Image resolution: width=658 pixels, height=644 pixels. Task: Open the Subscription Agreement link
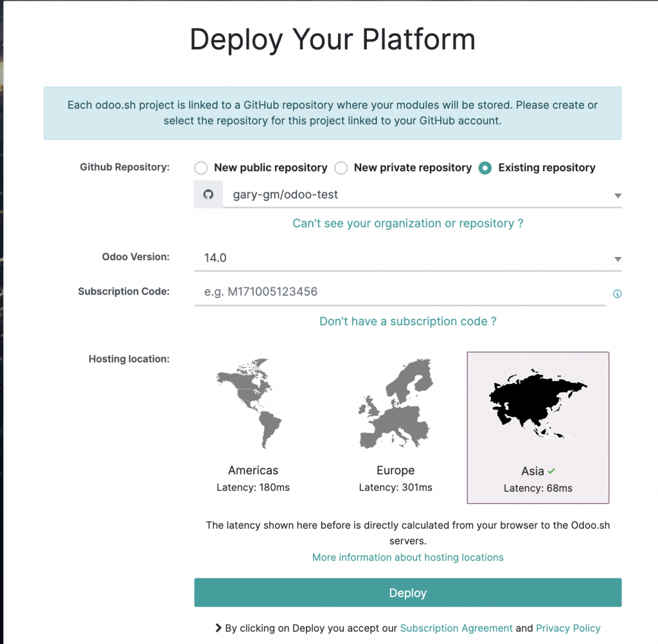[456, 628]
